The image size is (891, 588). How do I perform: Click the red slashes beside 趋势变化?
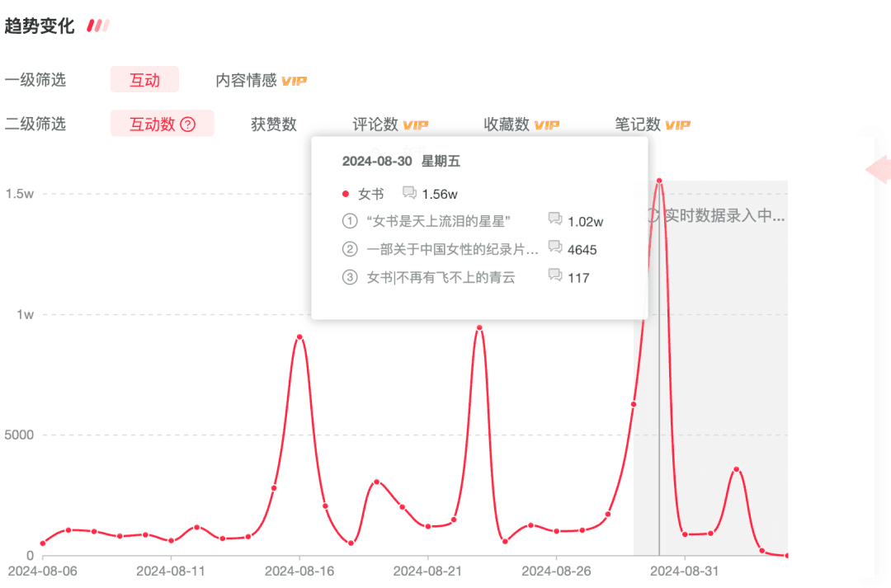97,26
